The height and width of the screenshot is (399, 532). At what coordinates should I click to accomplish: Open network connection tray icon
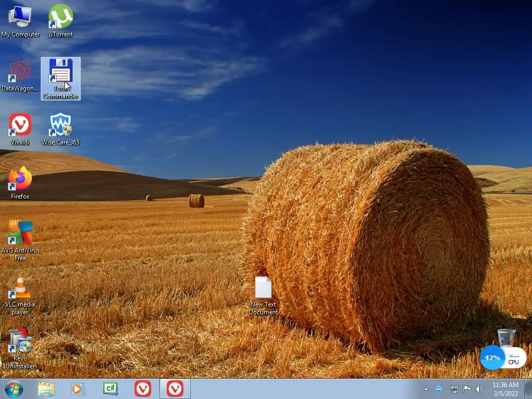click(454, 389)
